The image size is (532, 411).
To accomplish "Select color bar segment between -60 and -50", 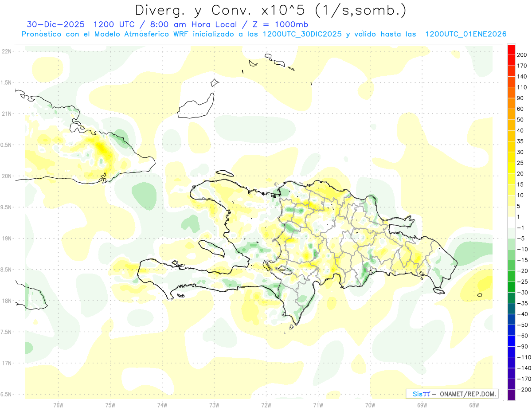I will [511, 330].
